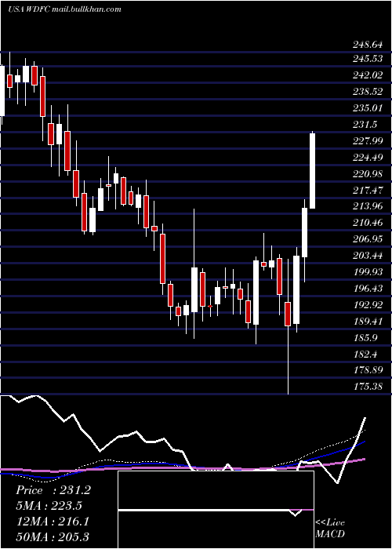Click the '50MA : 205.3' readout
The height and width of the screenshot is (549, 392).
[x=53, y=536]
